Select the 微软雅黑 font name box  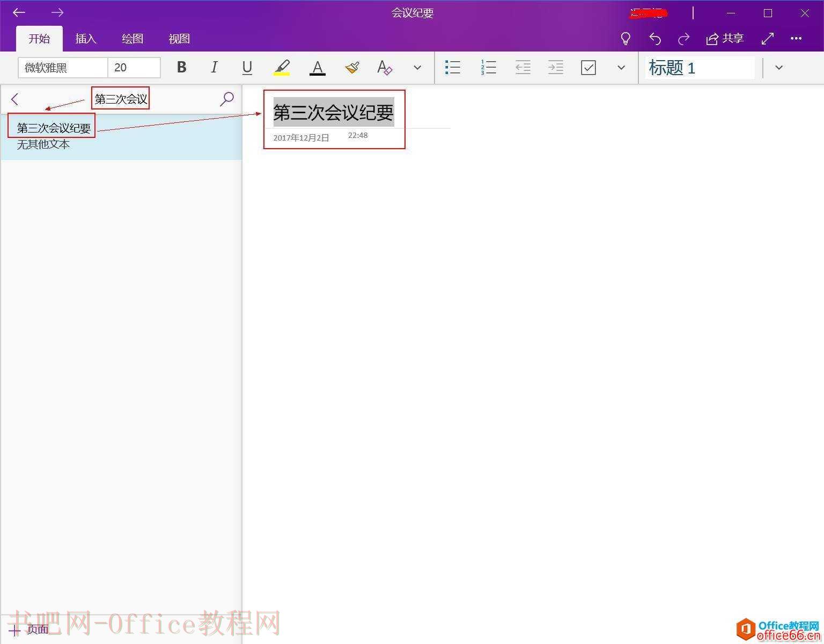[63, 68]
